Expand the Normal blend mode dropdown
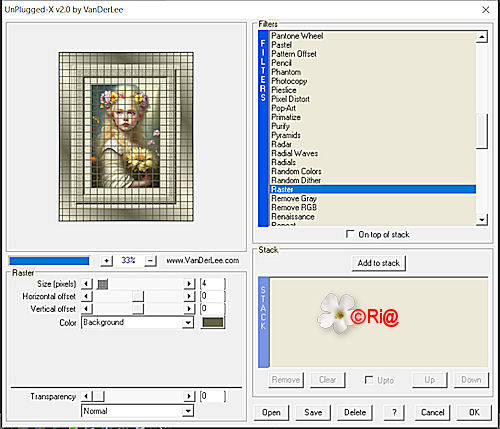Screen dimensions: 500x429 coord(188,411)
